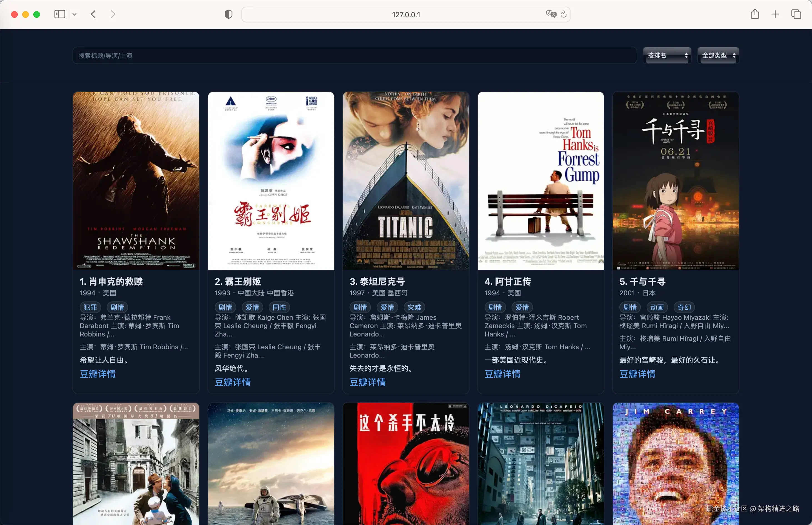
Task: Open the 按排名 sort dropdown
Action: 667,56
